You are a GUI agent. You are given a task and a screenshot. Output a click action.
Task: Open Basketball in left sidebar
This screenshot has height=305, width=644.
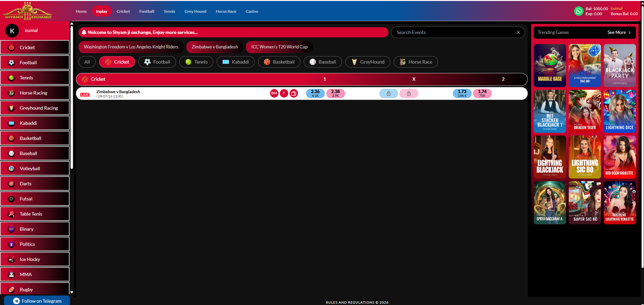click(35, 138)
